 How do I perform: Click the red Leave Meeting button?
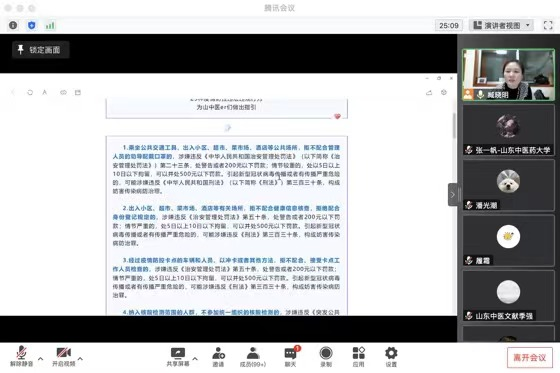[x=530, y=358]
